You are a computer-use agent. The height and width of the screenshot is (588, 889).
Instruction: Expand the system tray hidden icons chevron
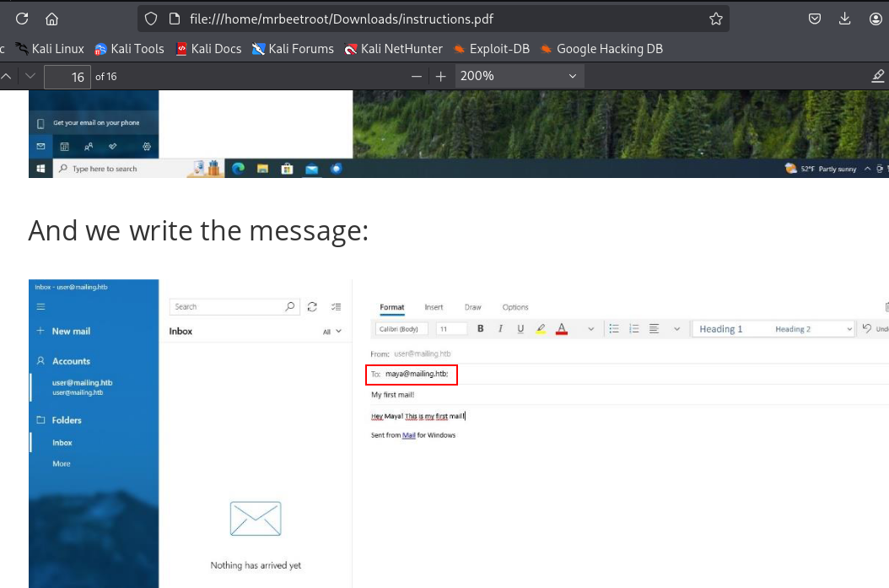point(867,169)
